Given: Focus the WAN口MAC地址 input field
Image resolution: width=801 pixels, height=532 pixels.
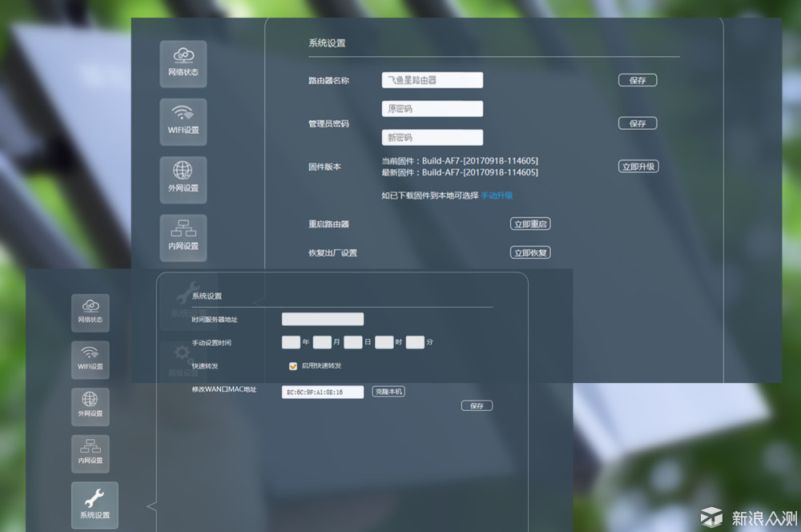Looking at the screenshot, I should [x=323, y=392].
